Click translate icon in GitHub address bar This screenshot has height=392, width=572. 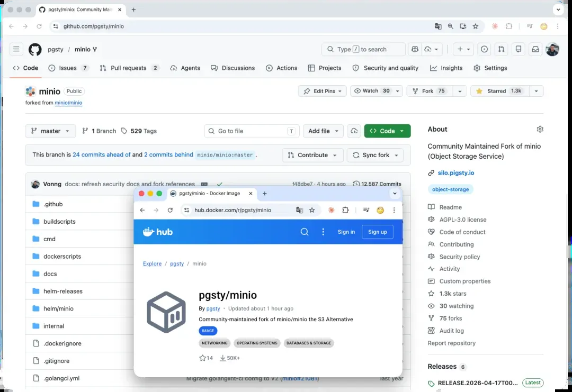[438, 26]
